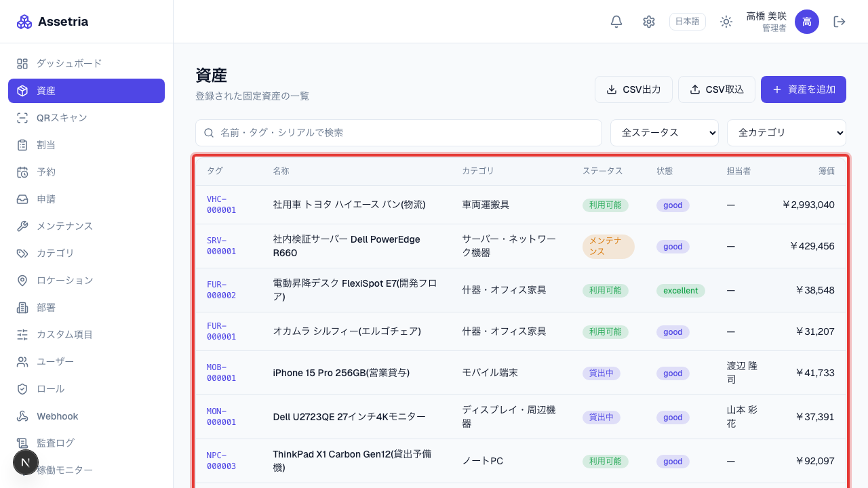Click the Next.js N badge icon
The image size is (868, 488).
26,462
